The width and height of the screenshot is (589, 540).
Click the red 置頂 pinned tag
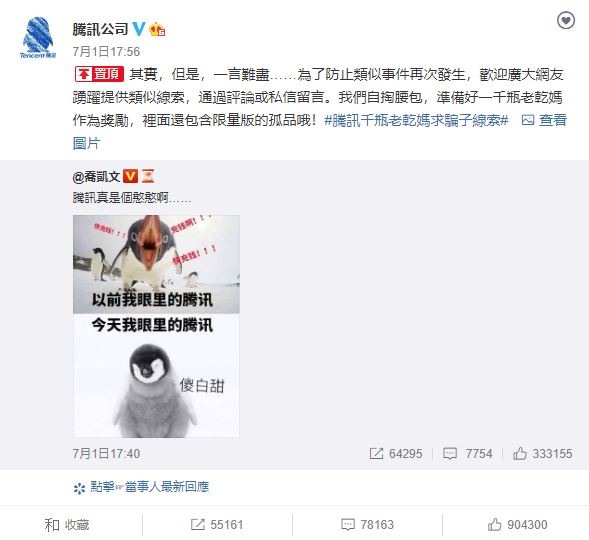coord(99,74)
